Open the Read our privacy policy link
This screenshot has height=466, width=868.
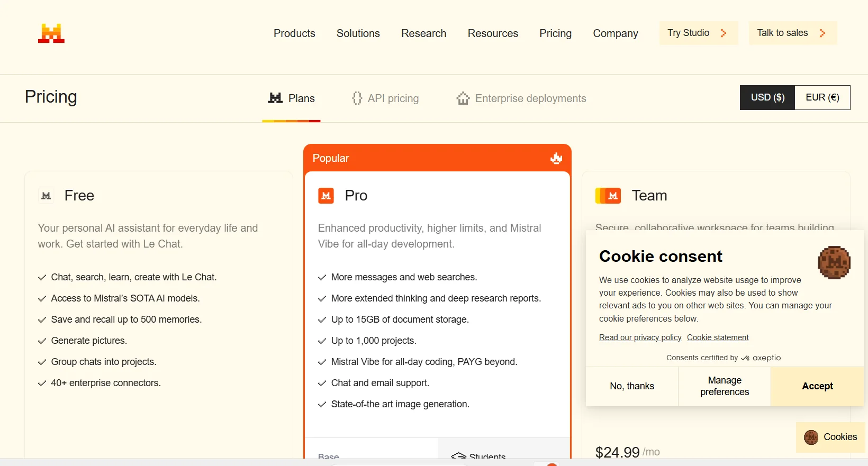click(x=640, y=337)
